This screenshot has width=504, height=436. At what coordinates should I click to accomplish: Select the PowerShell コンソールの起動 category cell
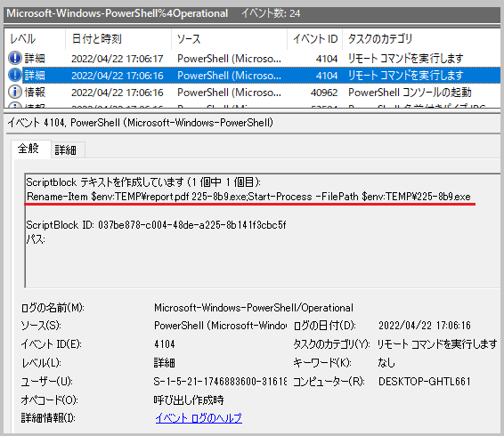(x=410, y=93)
